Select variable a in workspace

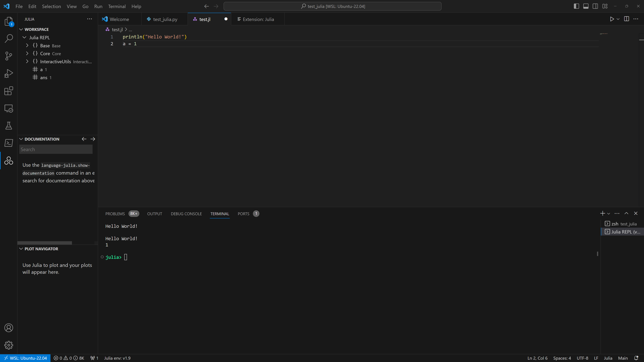point(58,69)
